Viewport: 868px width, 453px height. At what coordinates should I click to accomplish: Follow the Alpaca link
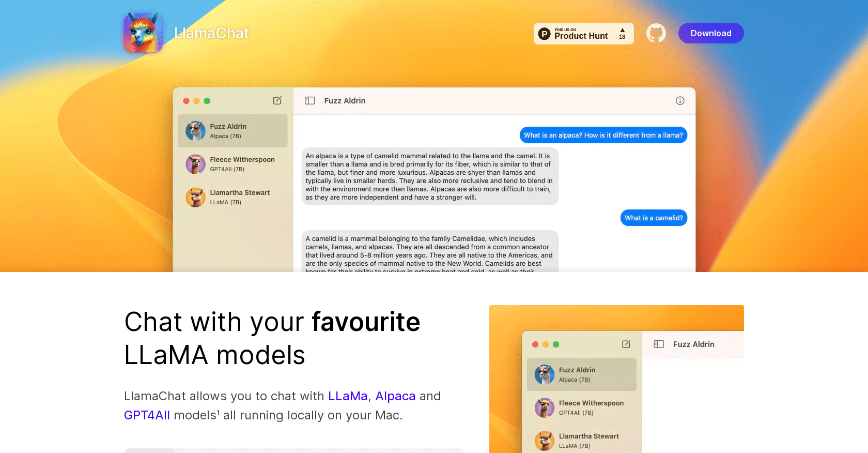(x=395, y=396)
